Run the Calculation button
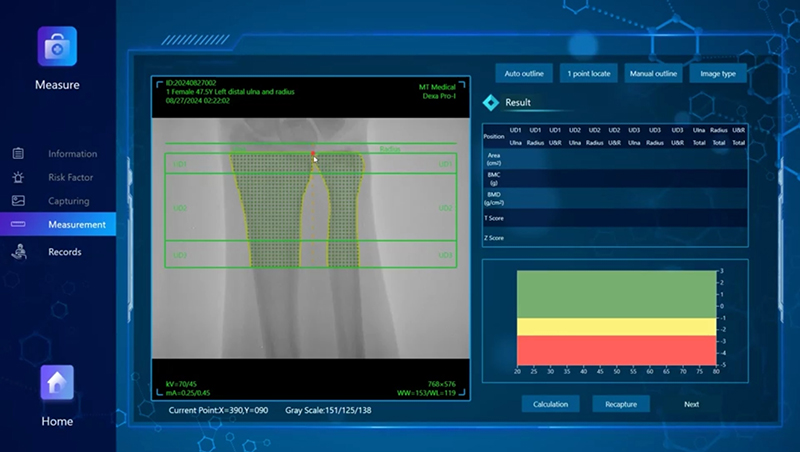 point(550,404)
